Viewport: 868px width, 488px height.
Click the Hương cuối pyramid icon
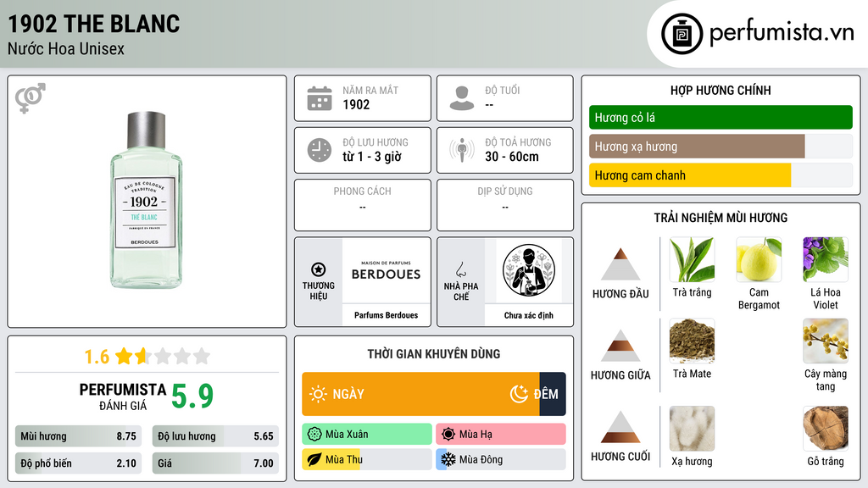(620, 427)
